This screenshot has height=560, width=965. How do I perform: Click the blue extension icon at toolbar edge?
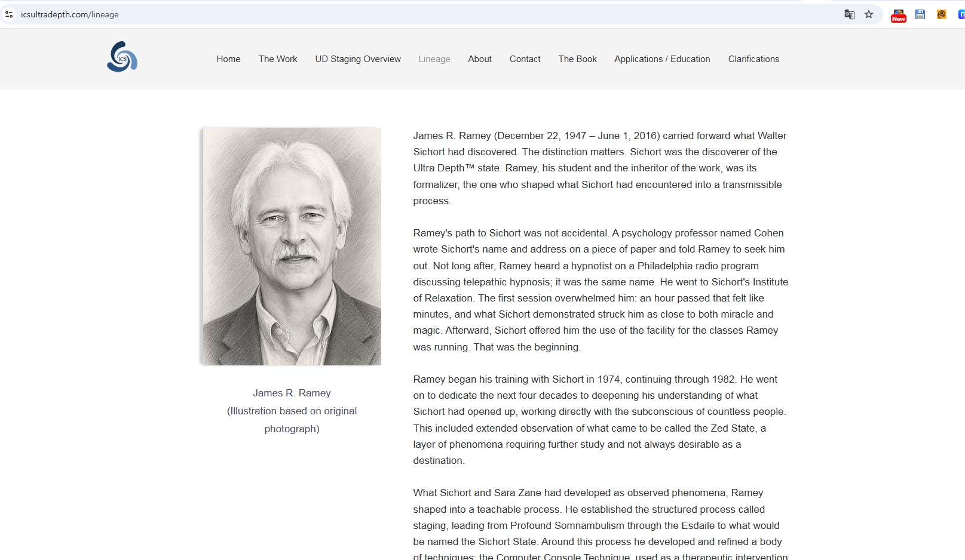[961, 14]
